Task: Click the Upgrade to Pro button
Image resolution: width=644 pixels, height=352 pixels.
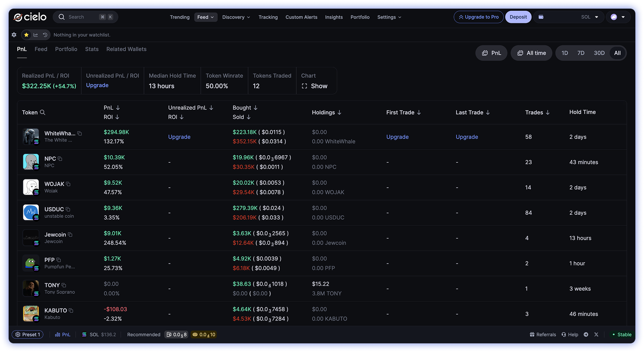Action: [478, 17]
